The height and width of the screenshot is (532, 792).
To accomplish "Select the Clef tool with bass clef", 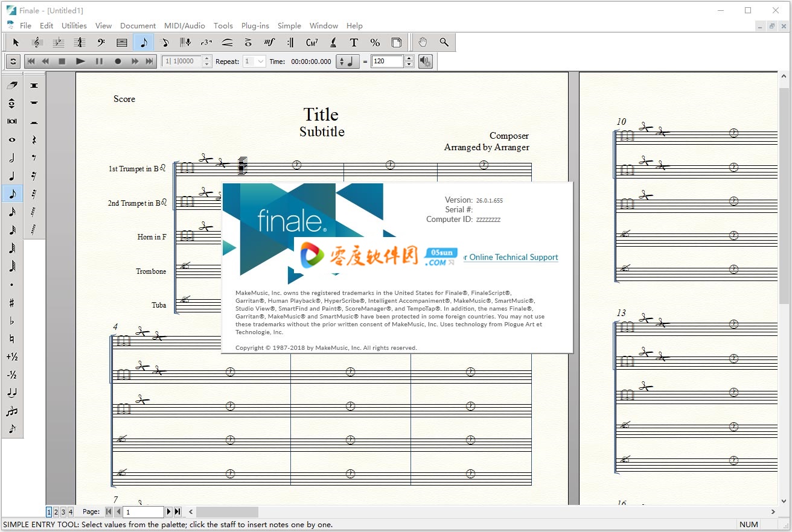I will (101, 42).
